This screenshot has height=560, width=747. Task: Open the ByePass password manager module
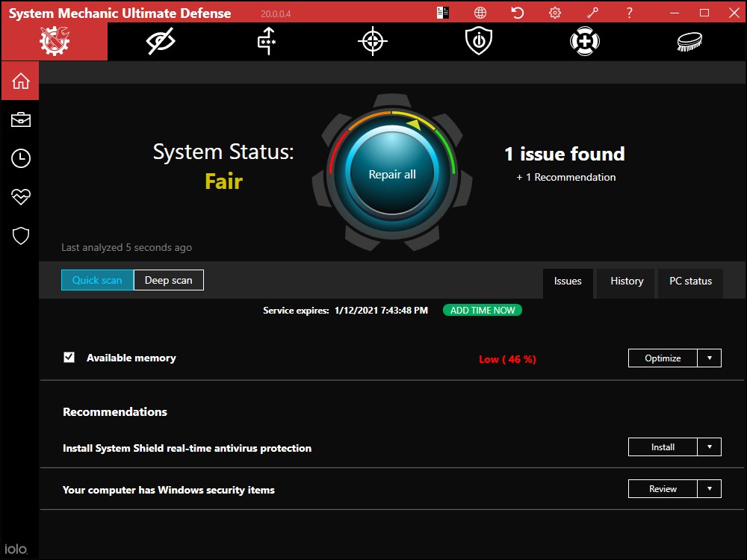click(x=267, y=41)
